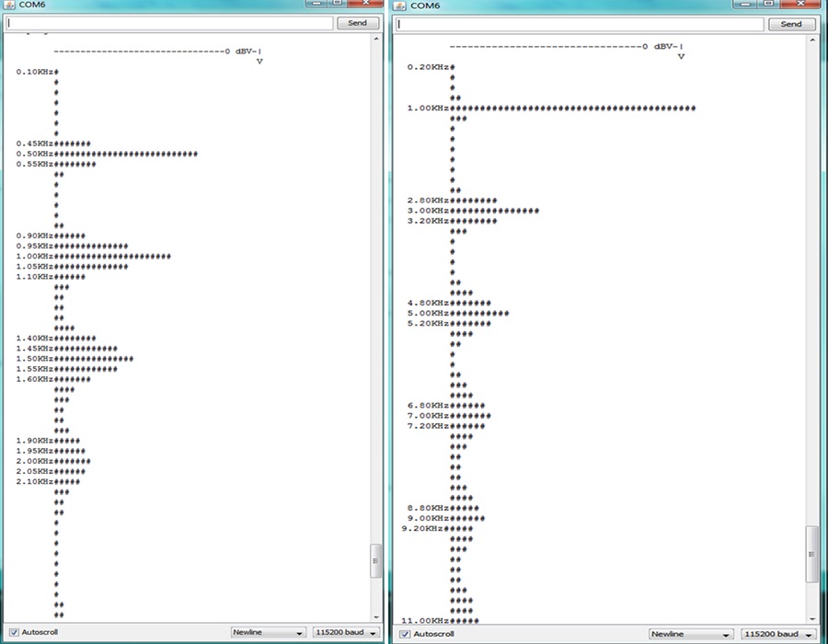This screenshot has width=828, height=644.
Task: Click Send button in left serial monitor
Action: (x=357, y=23)
